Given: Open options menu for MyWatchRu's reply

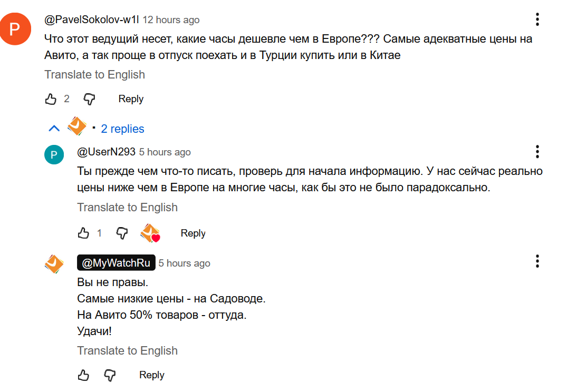Looking at the screenshot, I should coord(537,261).
